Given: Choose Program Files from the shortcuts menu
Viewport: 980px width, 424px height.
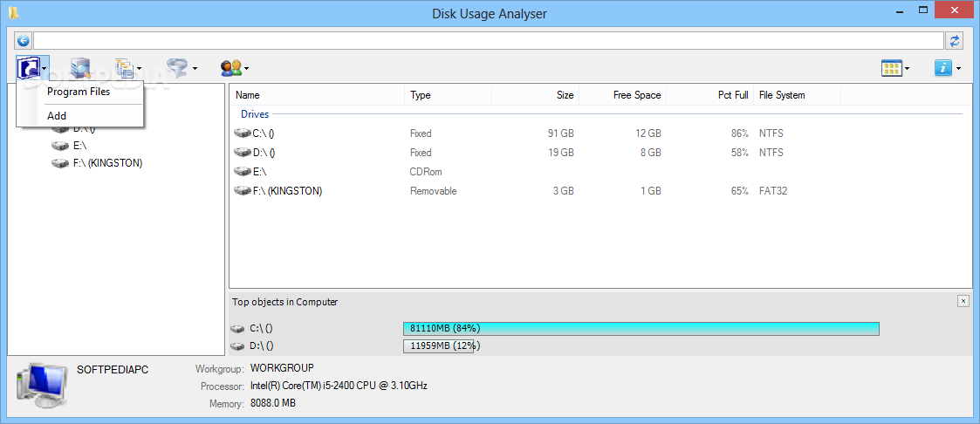Looking at the screenshot, I should [x=80, y=92].
